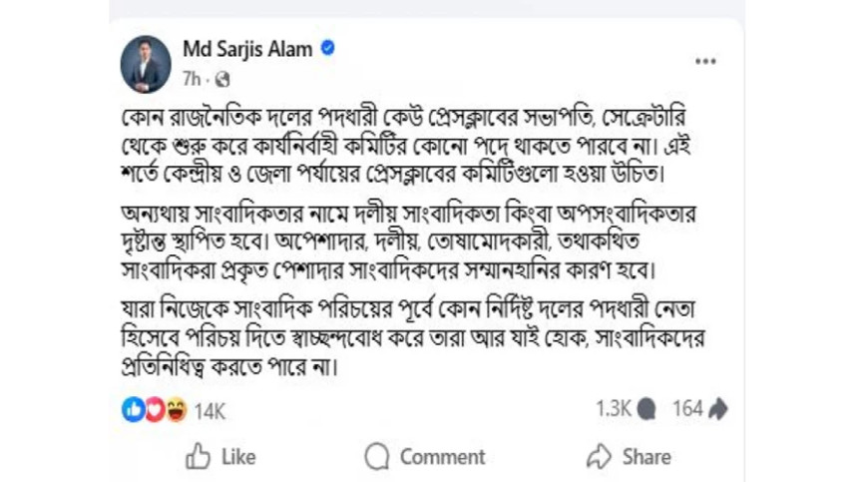Open Md Sarjis Alam's profile picture
The height and width of the screenshot is (482, 868).
(146, 62)
